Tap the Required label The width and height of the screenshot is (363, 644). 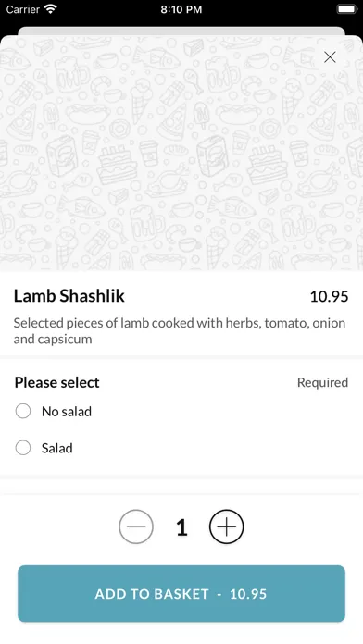(322, 382)
